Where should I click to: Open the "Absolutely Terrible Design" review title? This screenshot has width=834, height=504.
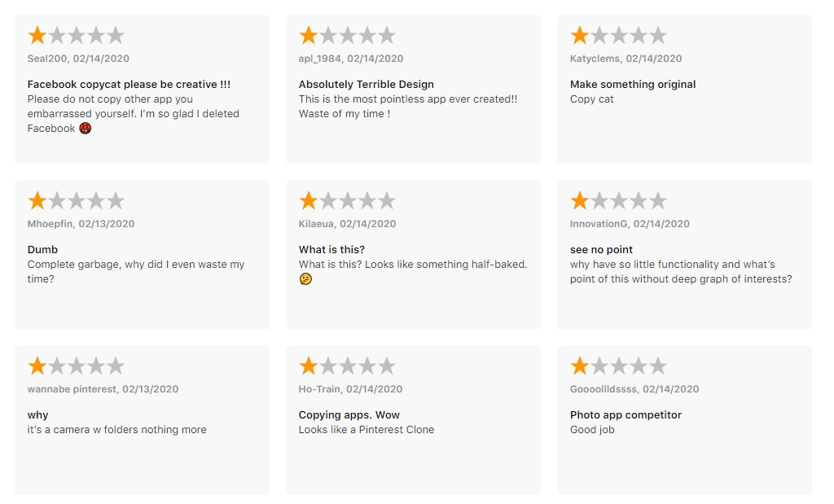pos(366,85)
